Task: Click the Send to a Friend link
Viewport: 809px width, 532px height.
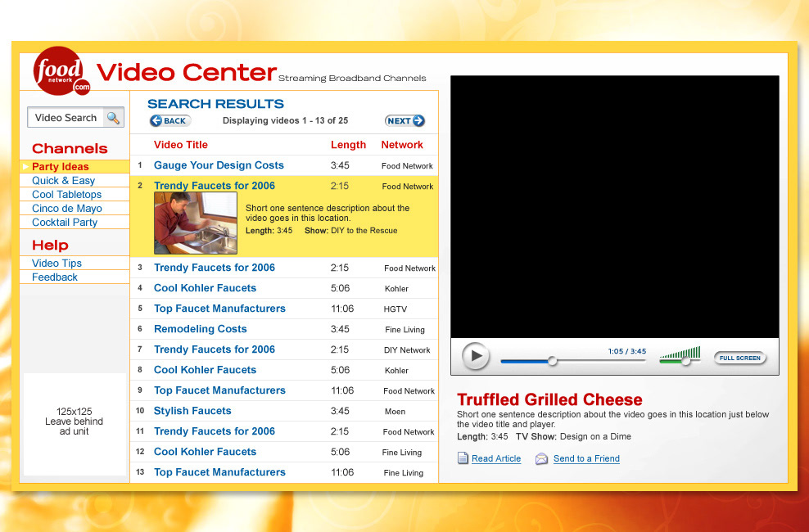Action: [x=586, y=458]
